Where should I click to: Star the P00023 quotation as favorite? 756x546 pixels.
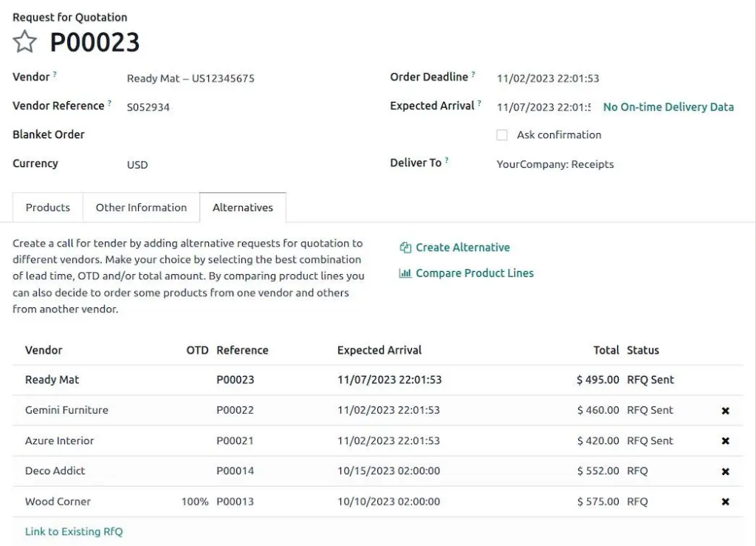coord(24,42)
